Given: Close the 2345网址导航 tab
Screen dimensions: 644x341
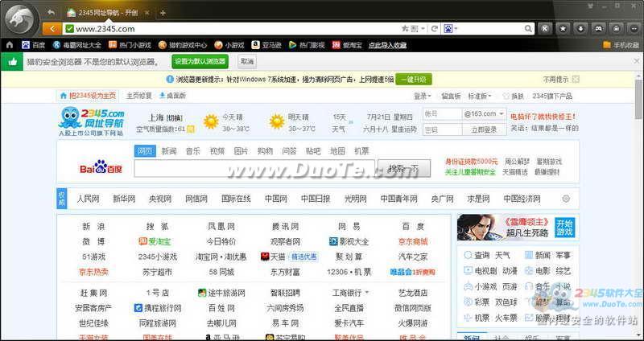Looking at the screenshot, I should coord(147,13).
